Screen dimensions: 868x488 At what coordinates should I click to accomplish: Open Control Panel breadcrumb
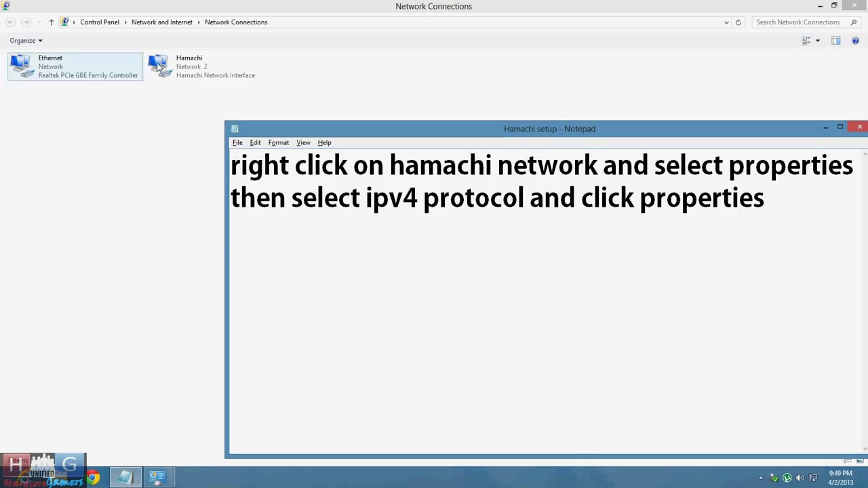(100, 22)
